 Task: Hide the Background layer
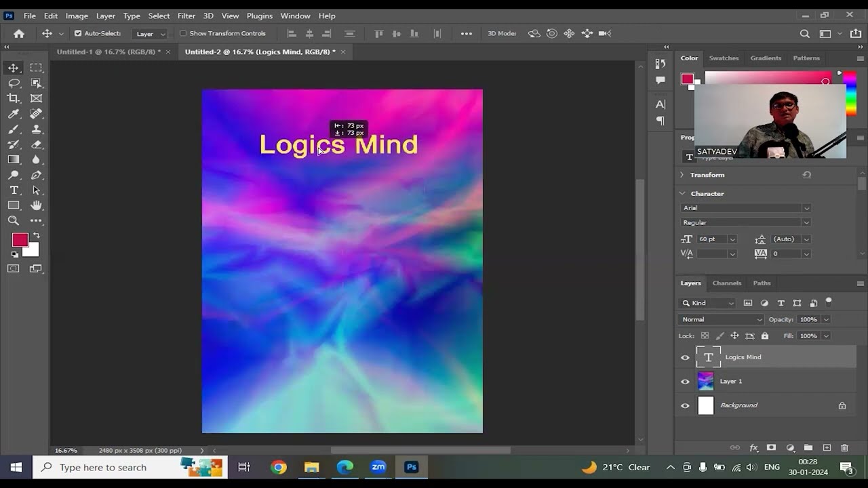[x=685, y=406]
